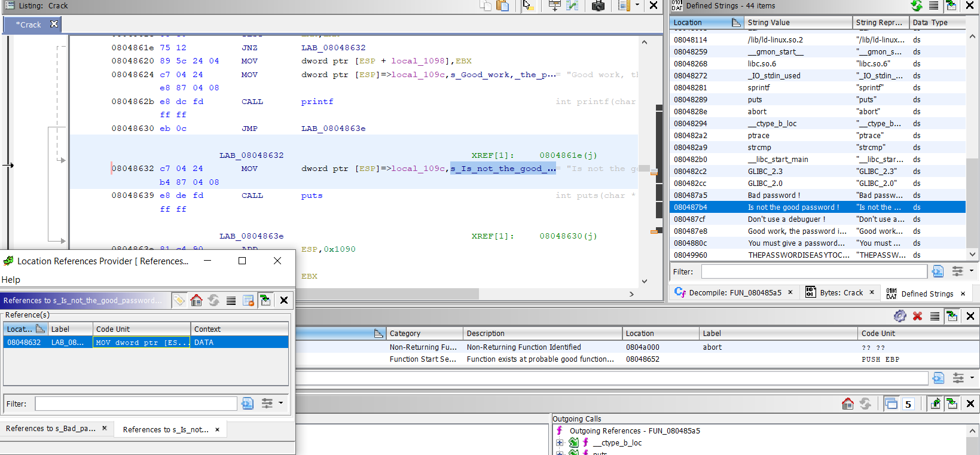Open filter options dropdown in References panel

(x=280, y=404)
